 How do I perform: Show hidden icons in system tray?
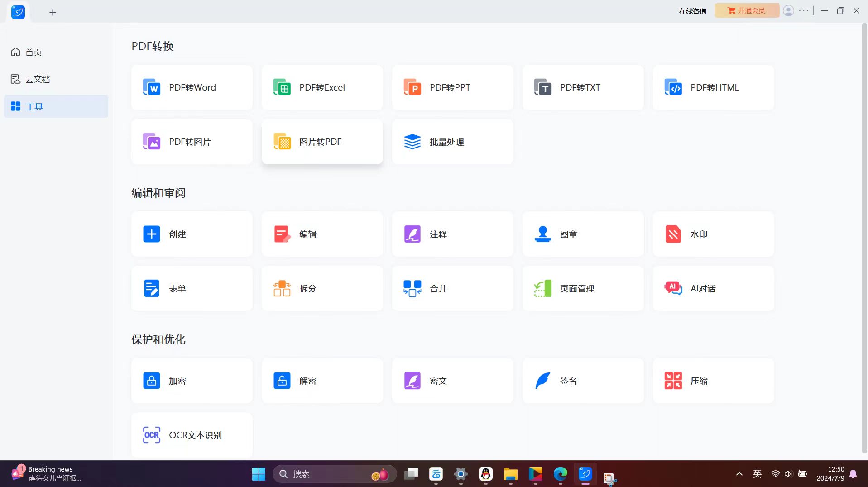[739, 474]
